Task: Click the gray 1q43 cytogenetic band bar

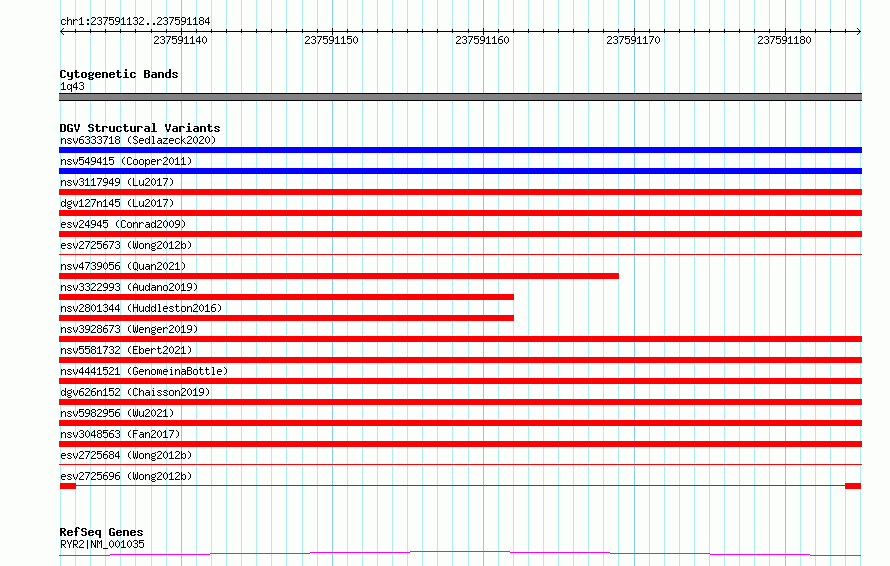Action: [460, 97]
